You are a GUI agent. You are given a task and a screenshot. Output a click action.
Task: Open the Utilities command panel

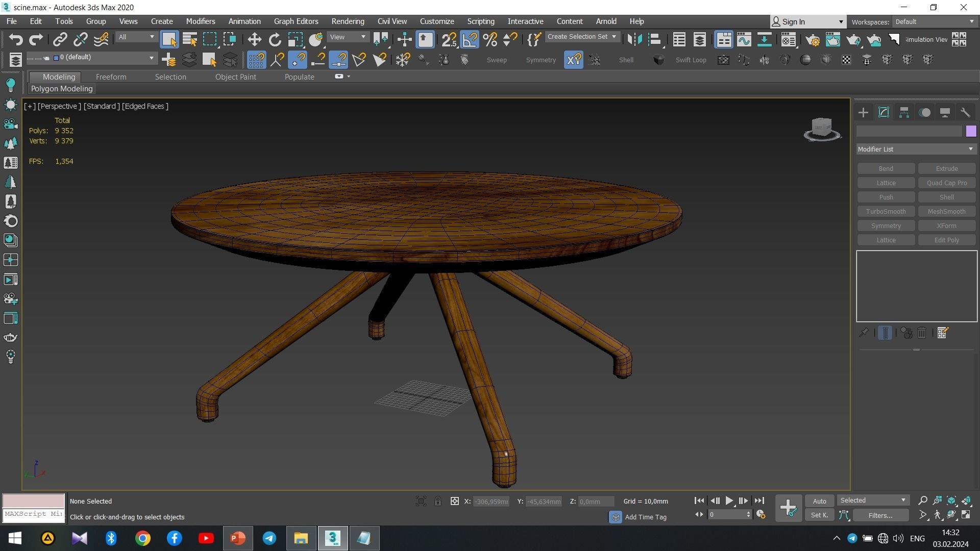point(965,113)
